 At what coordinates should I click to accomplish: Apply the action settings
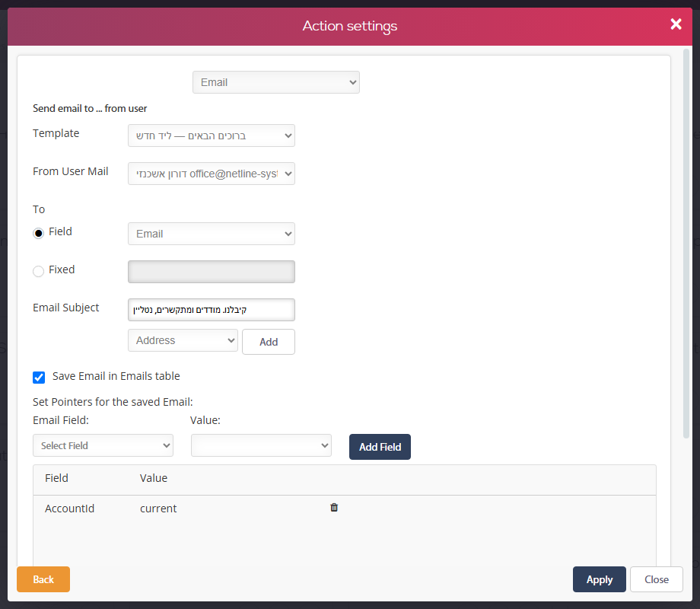599,579
